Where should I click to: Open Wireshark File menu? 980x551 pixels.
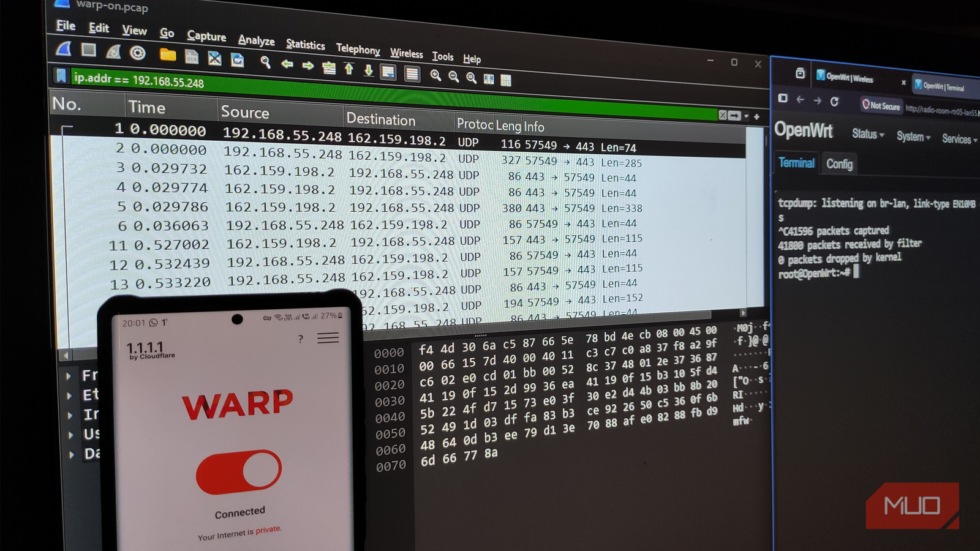pos(66,26)
